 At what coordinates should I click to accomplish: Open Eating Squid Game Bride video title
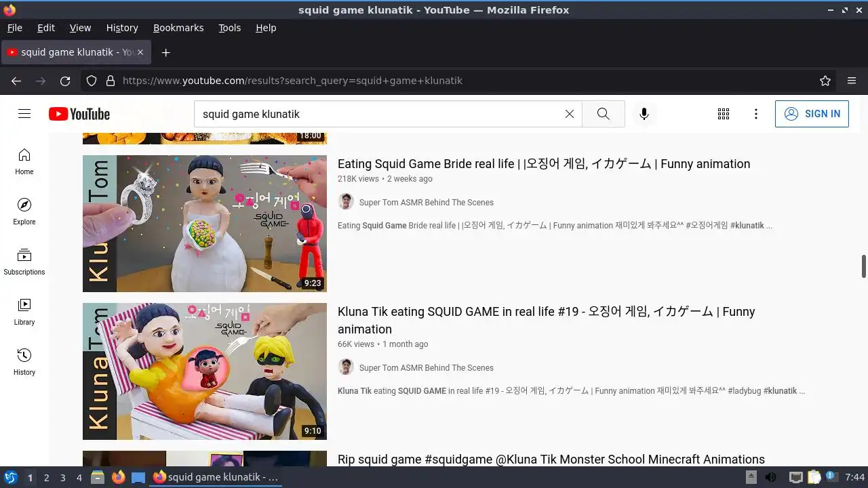pyautogui.click(x=544, y=164)
